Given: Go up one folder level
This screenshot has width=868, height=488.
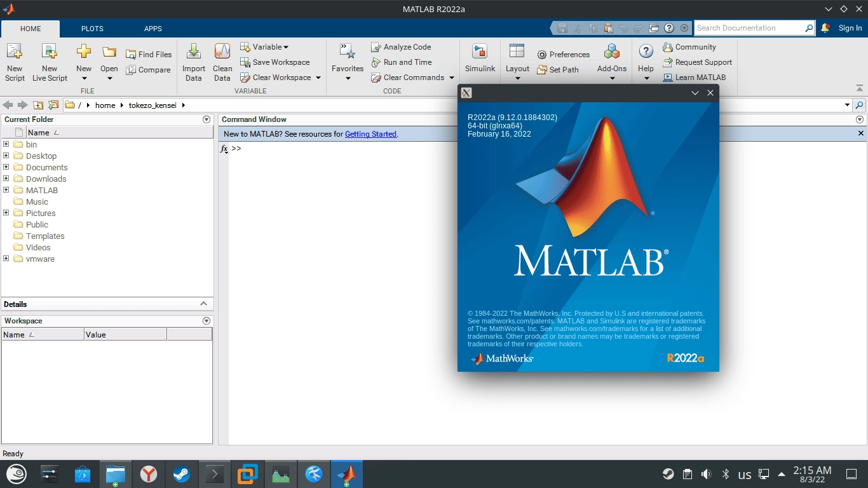Looking at the screenshot, I should click(x=38, y=105).
